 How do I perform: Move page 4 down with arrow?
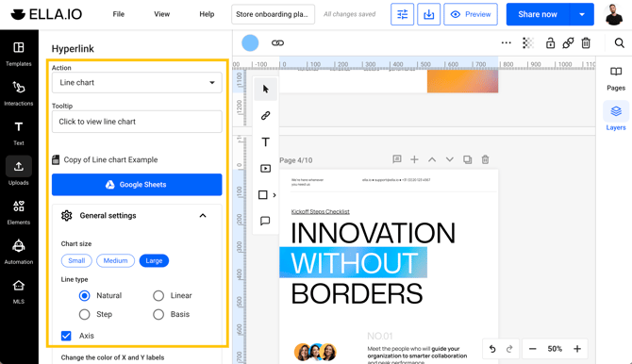450,159
